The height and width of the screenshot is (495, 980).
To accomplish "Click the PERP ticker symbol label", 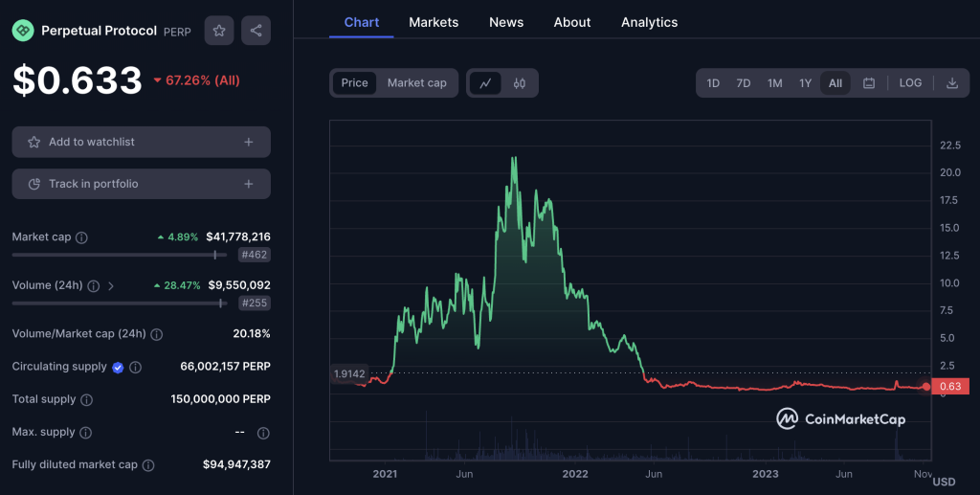I will point(177,32).
